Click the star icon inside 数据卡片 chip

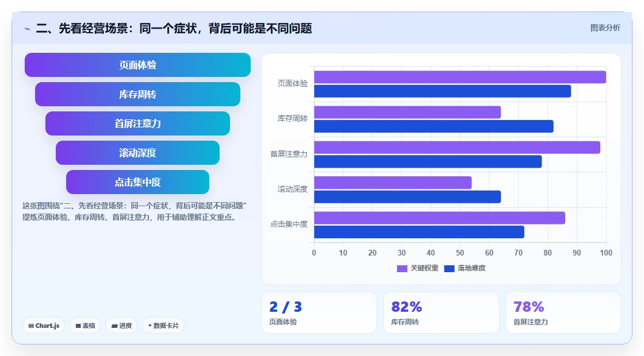[x=150, y=326]
